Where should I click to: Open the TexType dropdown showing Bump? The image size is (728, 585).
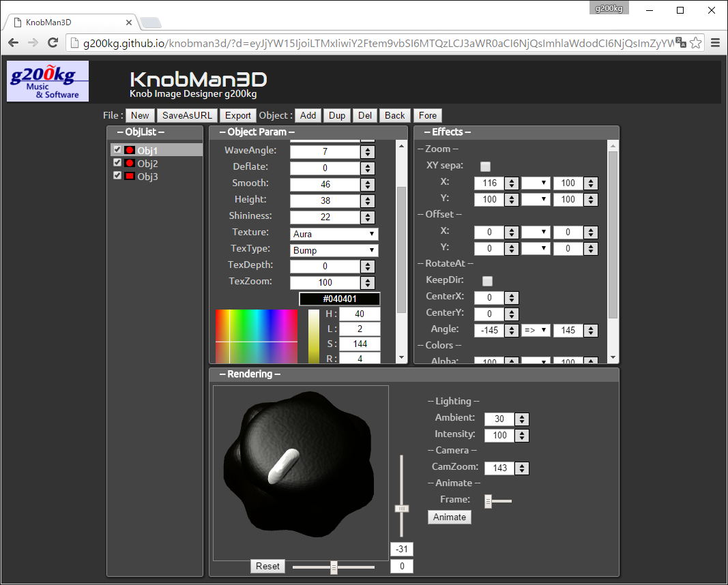pyautogui.click(x=334, y=250)
